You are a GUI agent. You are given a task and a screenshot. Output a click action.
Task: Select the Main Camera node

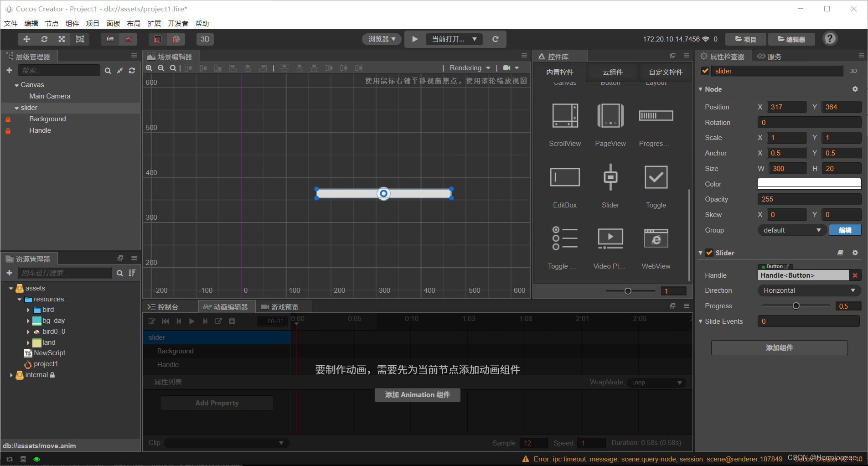[x=50, y=96]
